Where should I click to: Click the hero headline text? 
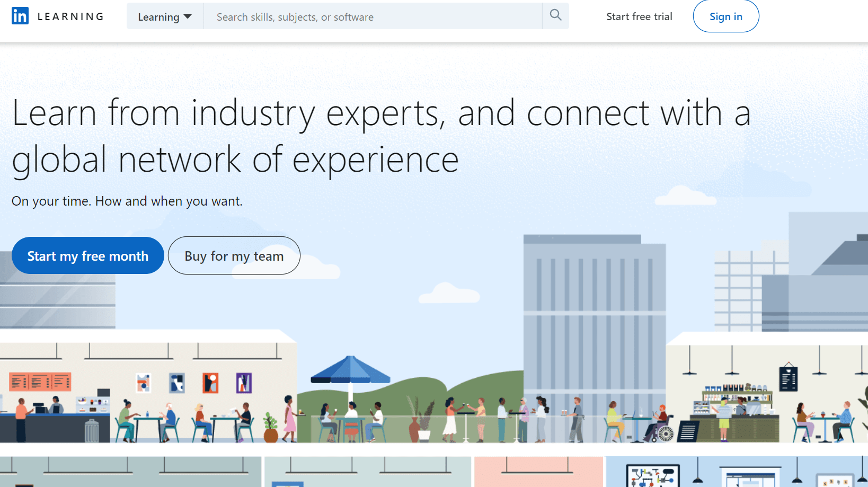click(x=380, y=135)
